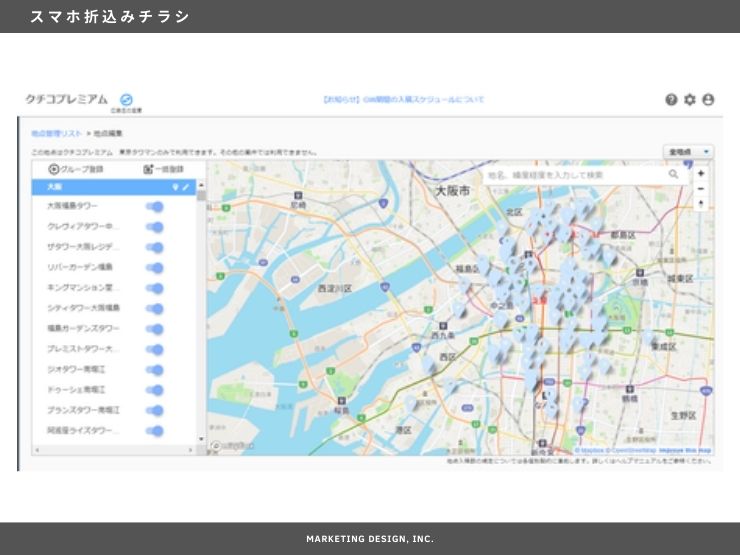Click the 西淀川区 label on the map

(334, 288)
